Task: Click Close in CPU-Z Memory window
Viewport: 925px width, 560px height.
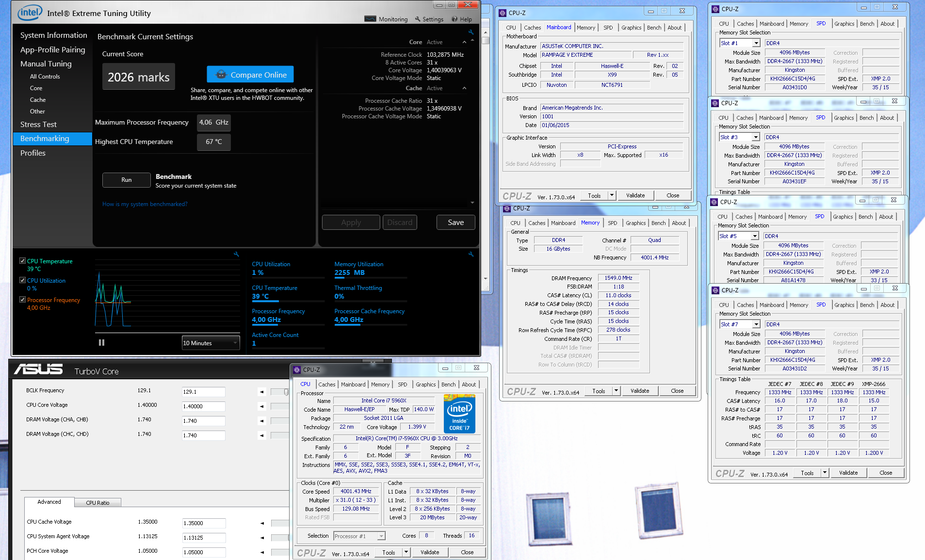Action: click(x=677, y=391)
